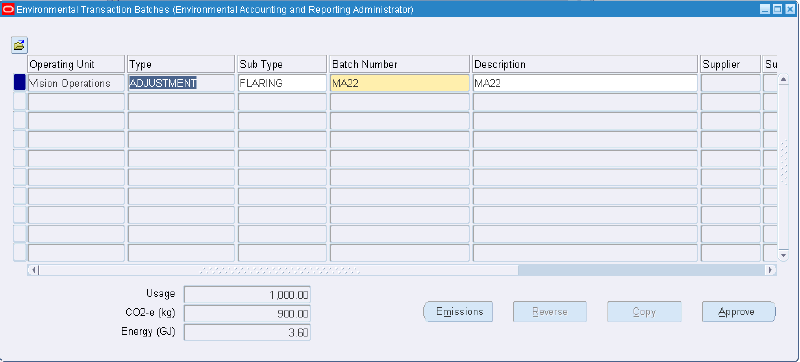Screen dimensions: 800x362
Task: Click the vertical scrollbar up arrow
Action: click(783, 80)
